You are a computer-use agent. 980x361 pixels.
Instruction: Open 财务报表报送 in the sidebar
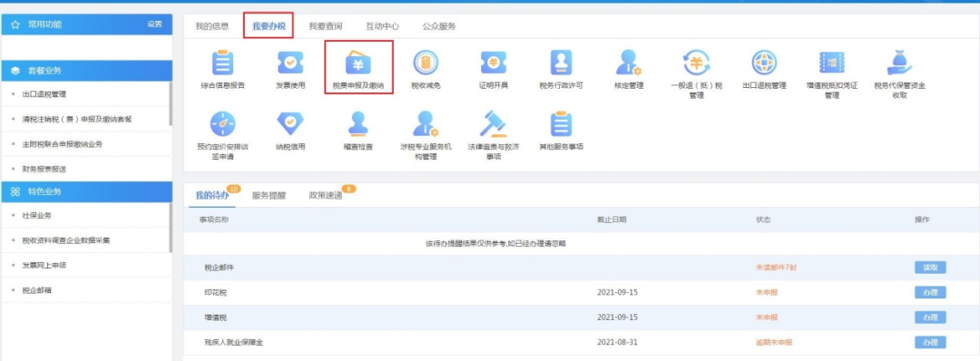click(44, 169)
